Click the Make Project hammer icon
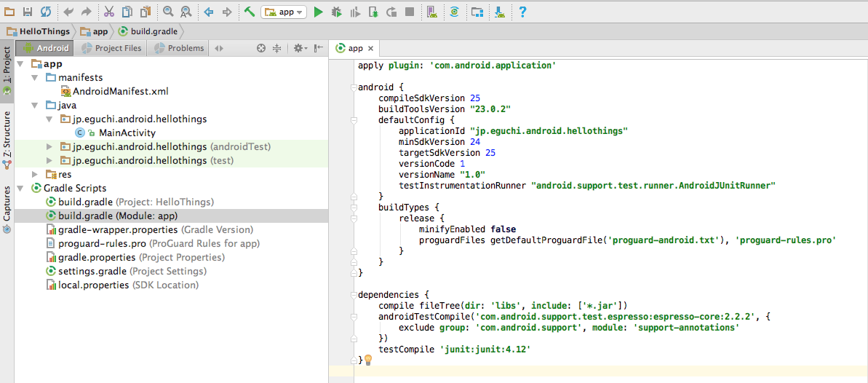Image resolution: width=868 pixels, height=383 pixels. pos(249,12)
